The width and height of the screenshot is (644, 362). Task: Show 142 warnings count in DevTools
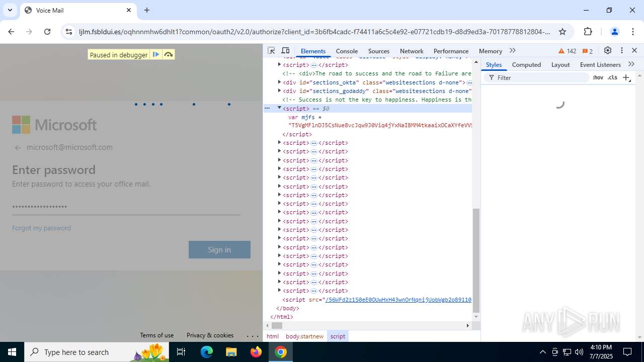568,51
